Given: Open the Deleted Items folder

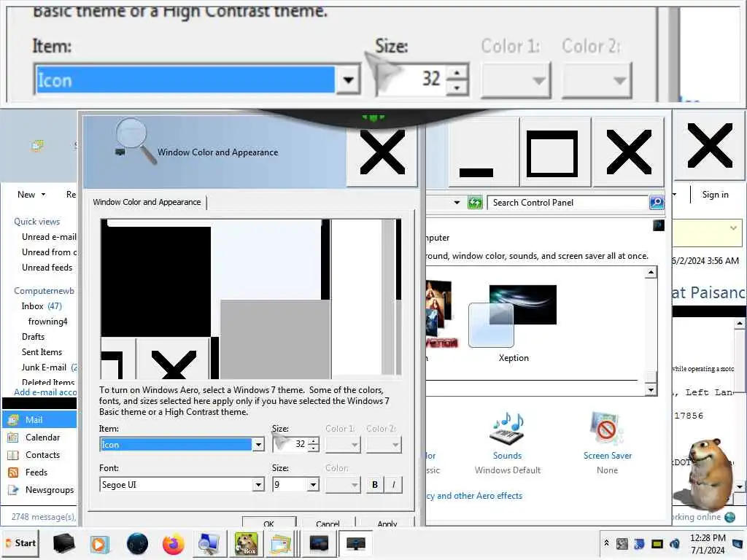Looking at the screenshot, I should click(x=48, y=382).
